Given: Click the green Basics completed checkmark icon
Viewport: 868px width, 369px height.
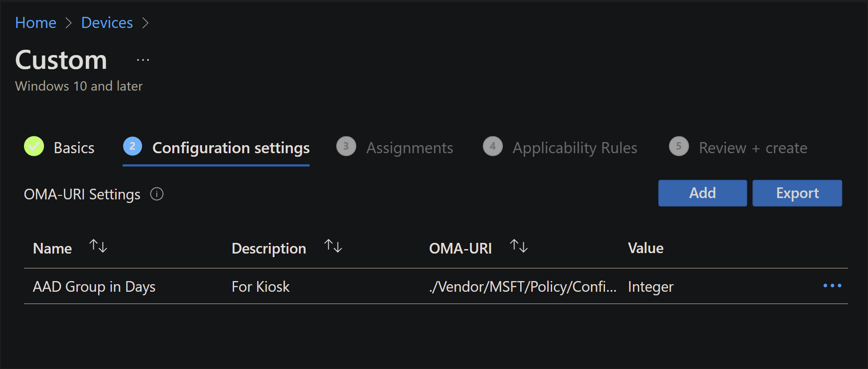Looking at the screenshot, I should tap(34, 147).
